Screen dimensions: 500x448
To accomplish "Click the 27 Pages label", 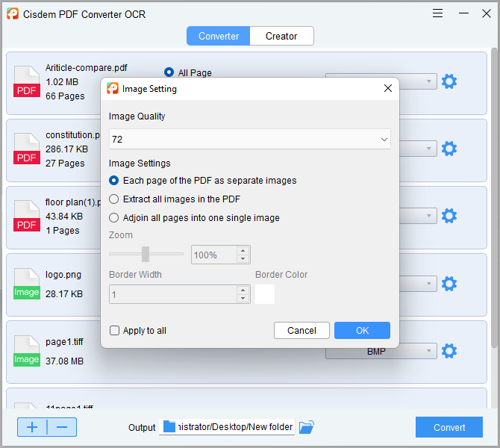I will pos(65,164).
